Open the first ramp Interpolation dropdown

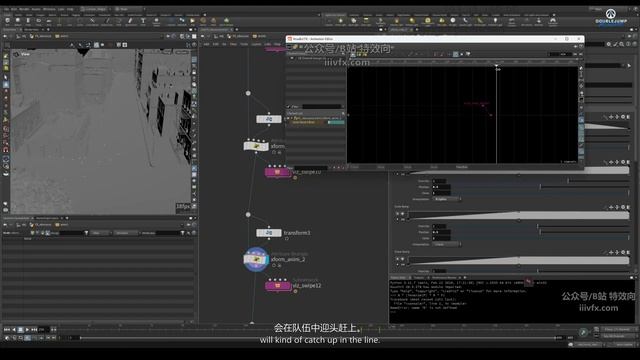click(447, 199)
